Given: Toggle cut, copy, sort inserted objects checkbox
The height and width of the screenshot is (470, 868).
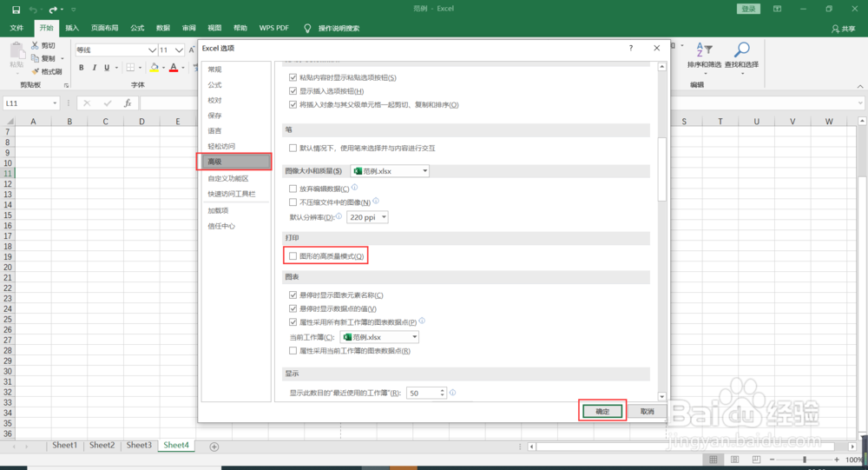Looking at the screenshot, I should tap(293, 105).
